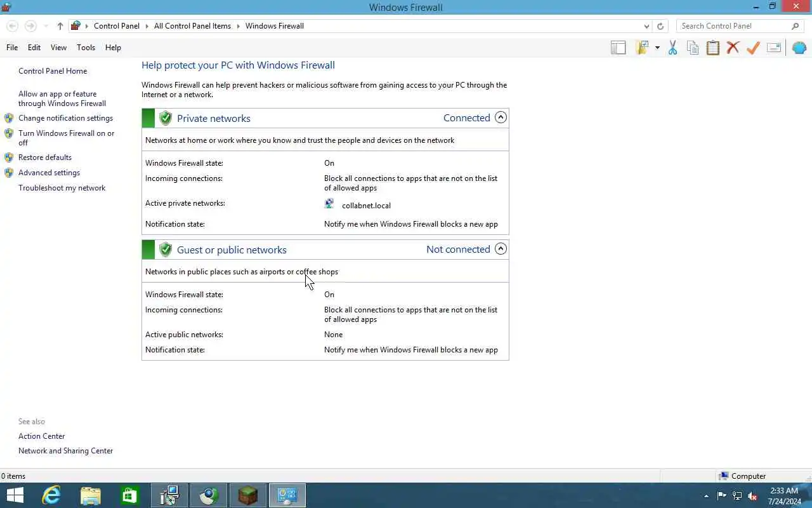Open Change notification settings link
This screenshot has height=508, width=812.
tap(65, 118)
